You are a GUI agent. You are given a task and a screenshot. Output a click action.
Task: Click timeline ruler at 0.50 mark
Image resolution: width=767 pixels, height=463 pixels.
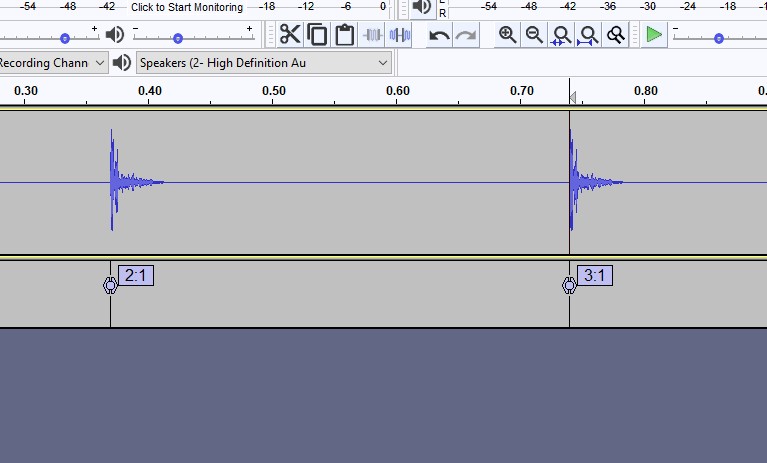click(274, 91)
